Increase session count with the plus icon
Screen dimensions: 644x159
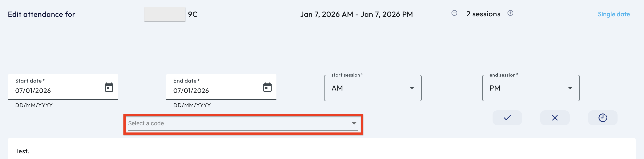point(510,13)
